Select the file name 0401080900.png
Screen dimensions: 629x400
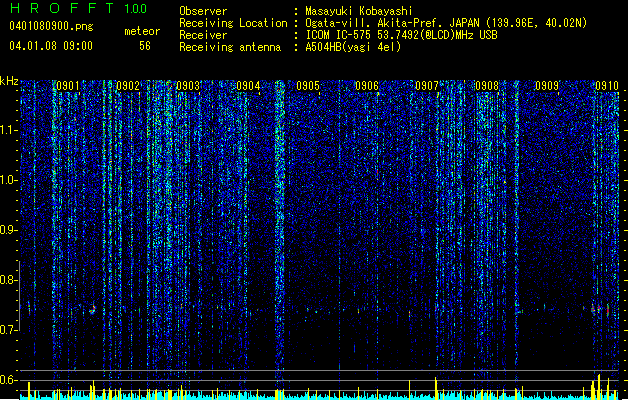[51, 27]
